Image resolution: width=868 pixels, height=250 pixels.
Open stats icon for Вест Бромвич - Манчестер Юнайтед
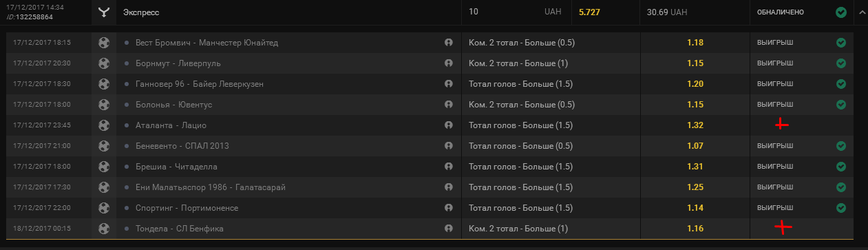click(449, 43)
